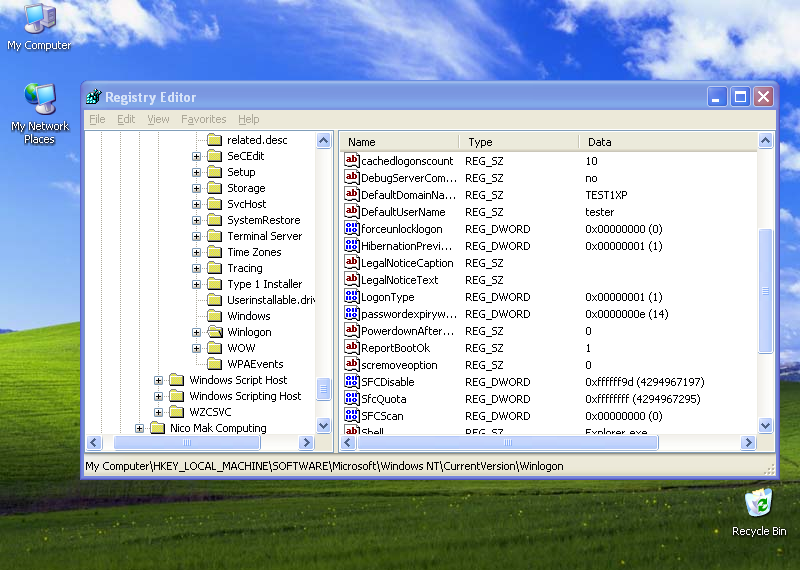Screen dimensions: 800x570
Task: Select the WPAEvents key label
Action: coord(255,364)
